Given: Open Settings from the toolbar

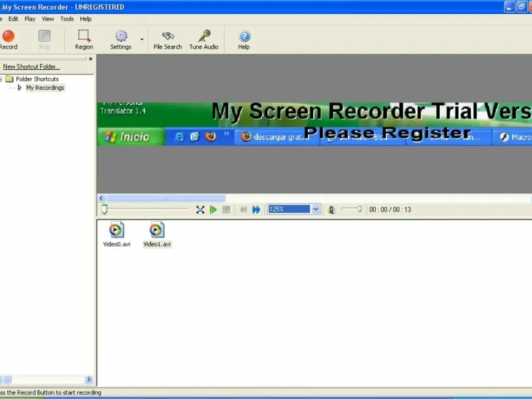Looking at the screenshot, I should (120, 40).
